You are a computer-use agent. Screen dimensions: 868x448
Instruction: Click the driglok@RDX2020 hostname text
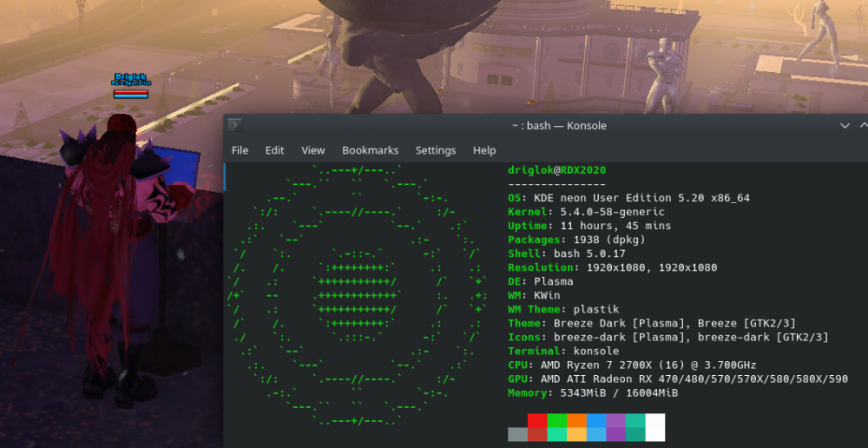coord(556,170)
